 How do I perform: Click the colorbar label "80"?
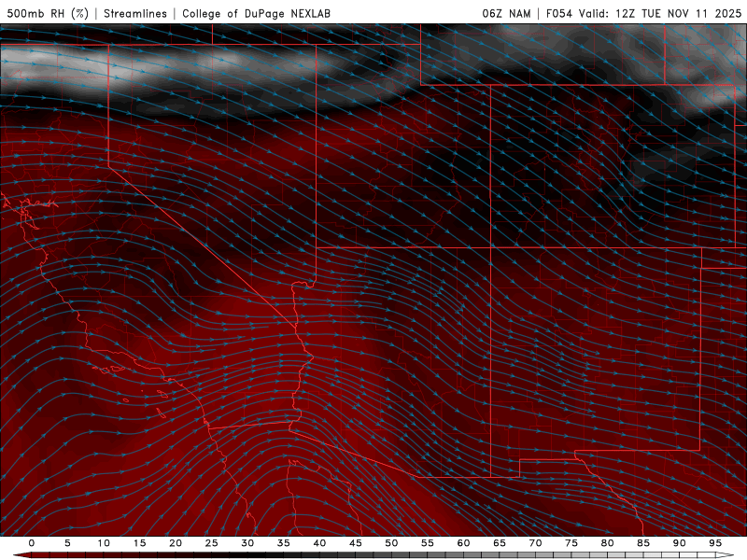pos(607,543)
